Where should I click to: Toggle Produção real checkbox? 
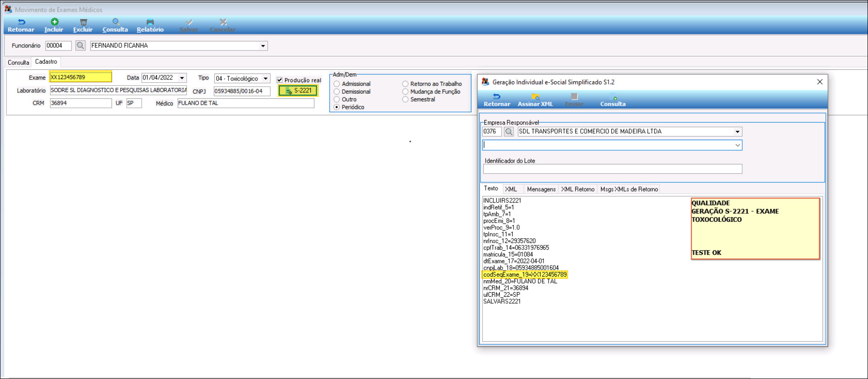(x=280, y=80)
